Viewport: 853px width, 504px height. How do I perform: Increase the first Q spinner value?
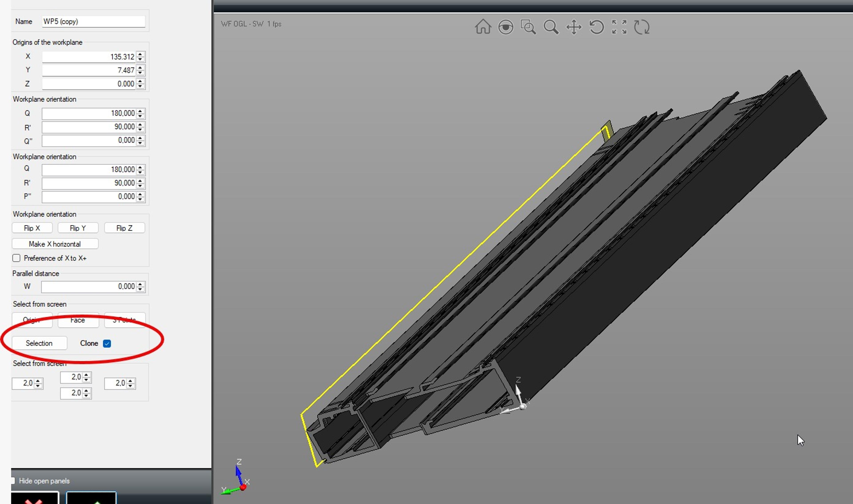point(140,111)
